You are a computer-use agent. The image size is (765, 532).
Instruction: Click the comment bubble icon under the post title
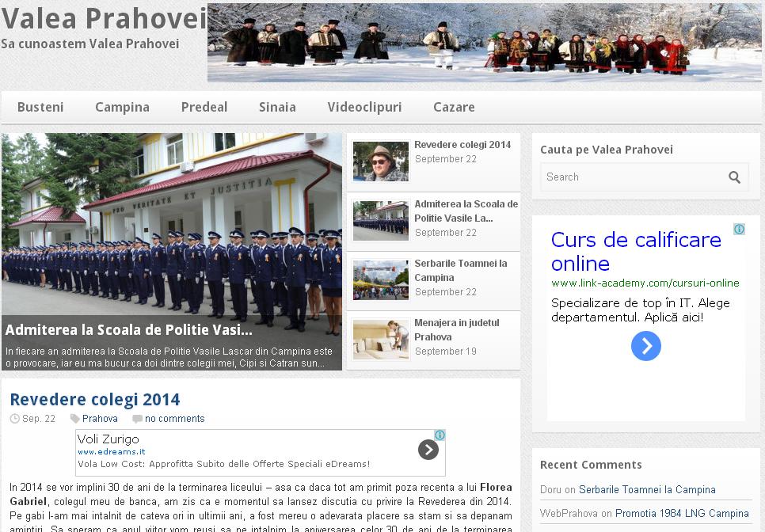[x=138, y=419]
